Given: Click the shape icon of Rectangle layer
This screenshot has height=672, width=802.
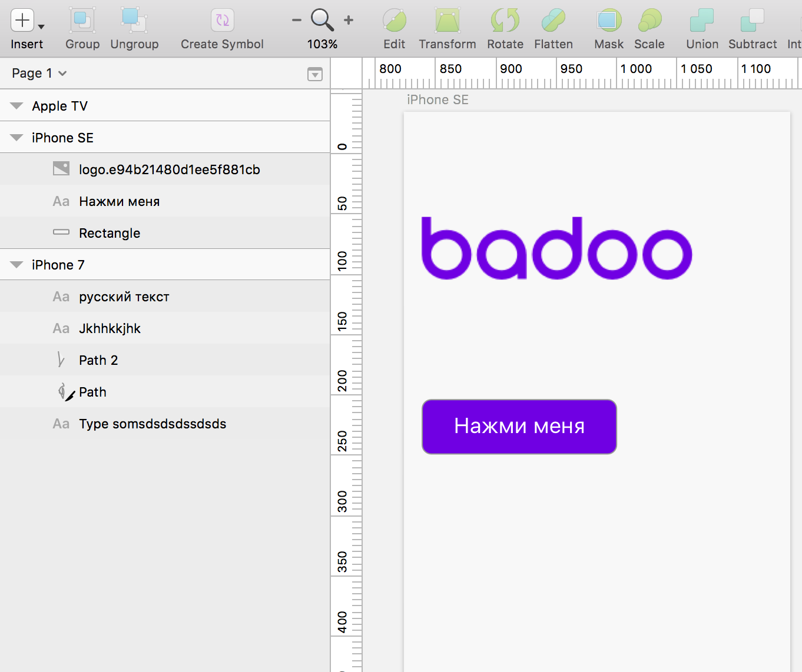Looking at the screenshot, I should pos(61,232).
